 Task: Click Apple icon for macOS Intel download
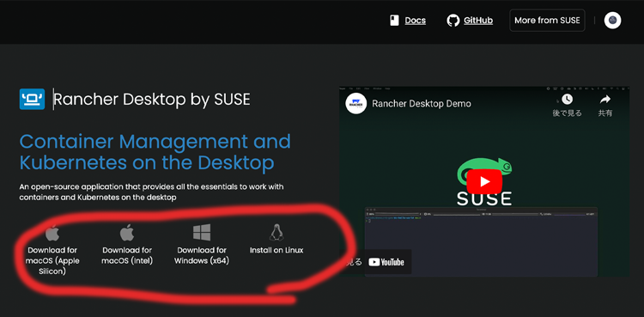(127, 233)
